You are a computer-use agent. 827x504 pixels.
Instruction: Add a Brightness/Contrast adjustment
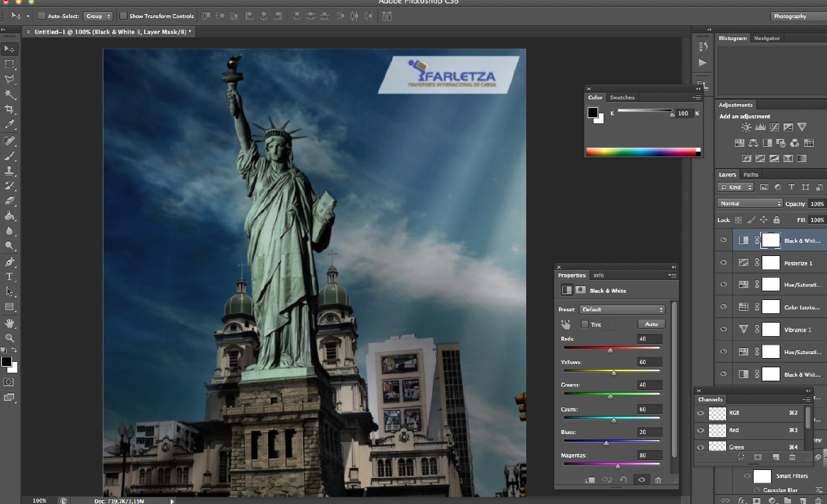746,127
